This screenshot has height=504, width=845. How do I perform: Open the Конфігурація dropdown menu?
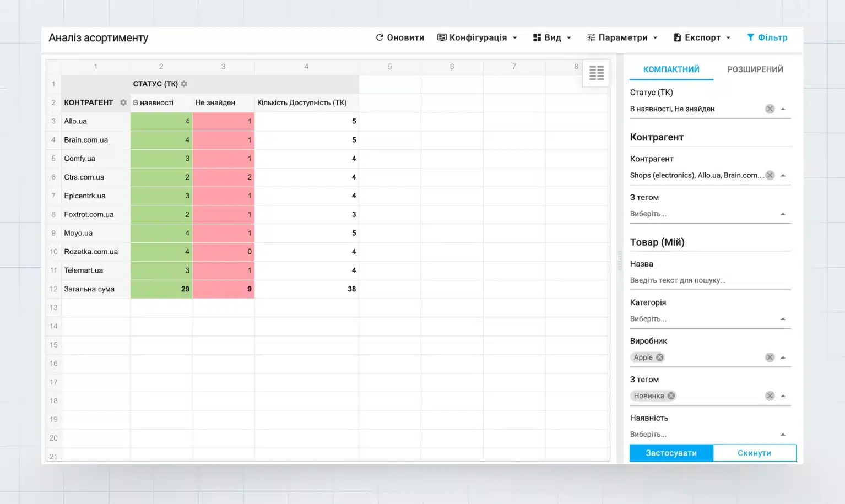click(x=477, y=37)
